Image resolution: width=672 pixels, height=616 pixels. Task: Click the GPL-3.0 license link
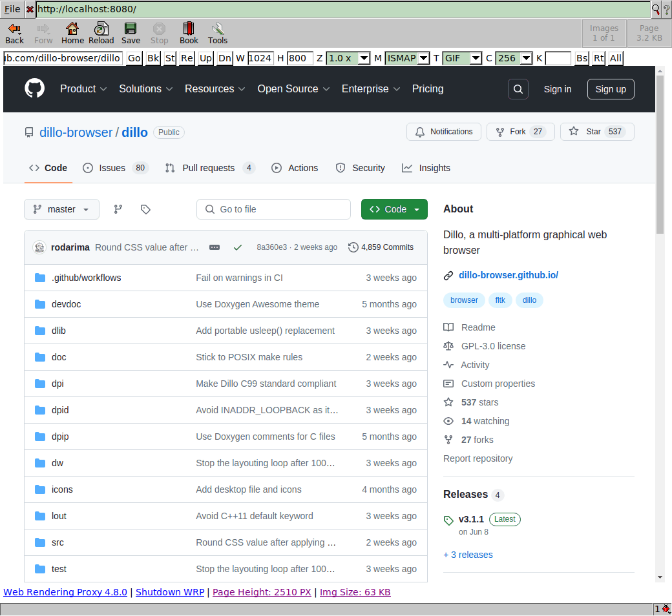tap(493, 346)
